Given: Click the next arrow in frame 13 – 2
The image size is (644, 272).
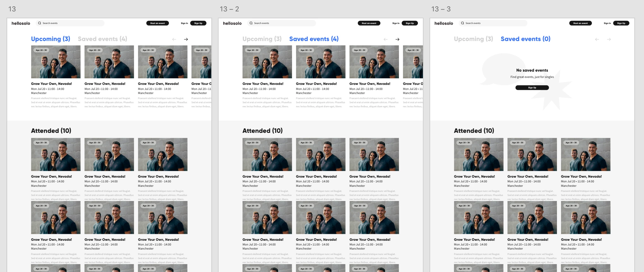Looking at the screenshot, I should [x=397, y=39].
